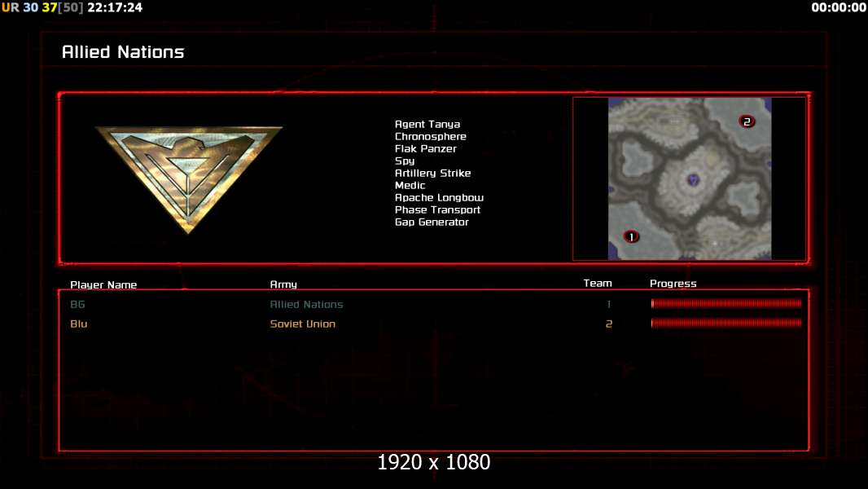The height and width of the screenshot is (489, 868).
Task: Click Blu's army Soviet Union entry
Action: 303,324
